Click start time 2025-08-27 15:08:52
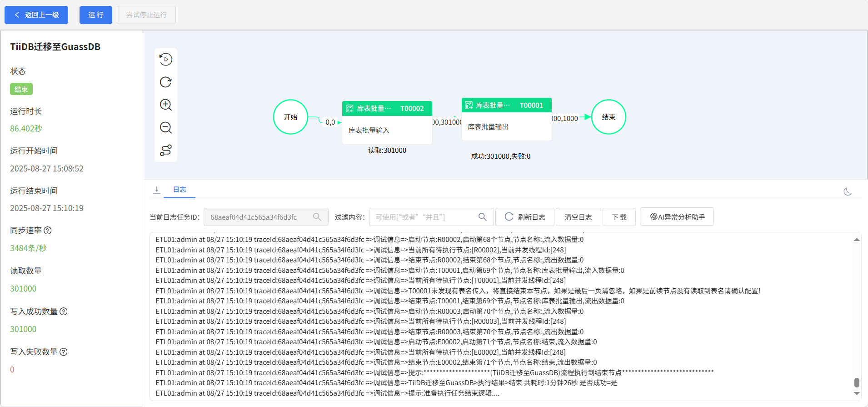868x407 pixels. tap(47, 169)
